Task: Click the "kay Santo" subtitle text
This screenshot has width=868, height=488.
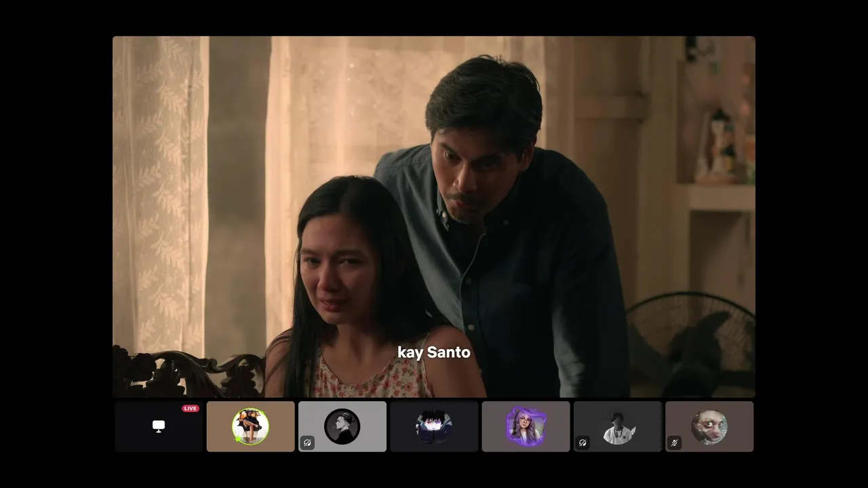Action: coord(434,352)
